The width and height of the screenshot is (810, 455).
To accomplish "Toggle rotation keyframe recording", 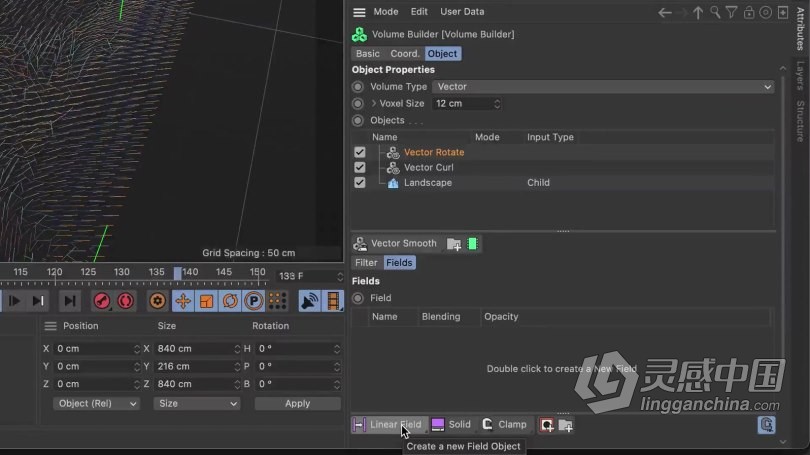I will click(x=230, y=301).
